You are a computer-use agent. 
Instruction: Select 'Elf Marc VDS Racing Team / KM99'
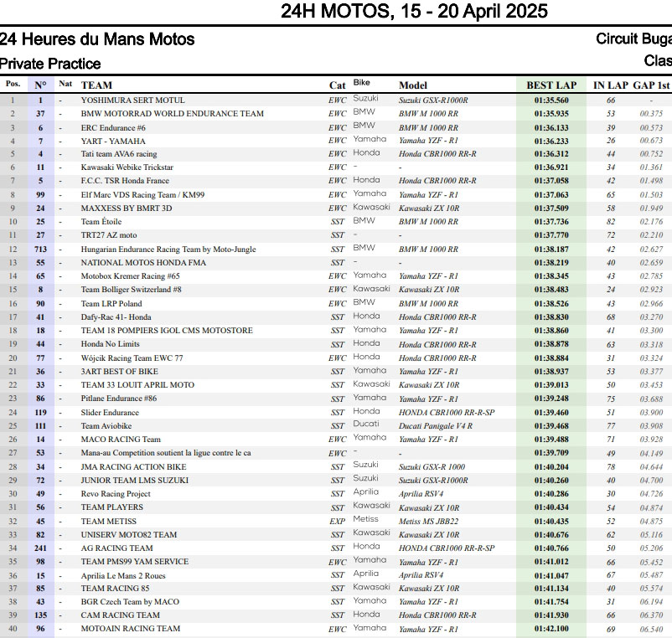pyautogui.click(x=142, y=195)
